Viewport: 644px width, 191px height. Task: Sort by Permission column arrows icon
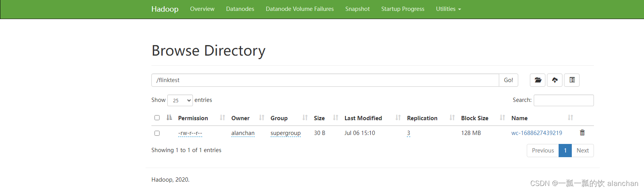(222, 117)
